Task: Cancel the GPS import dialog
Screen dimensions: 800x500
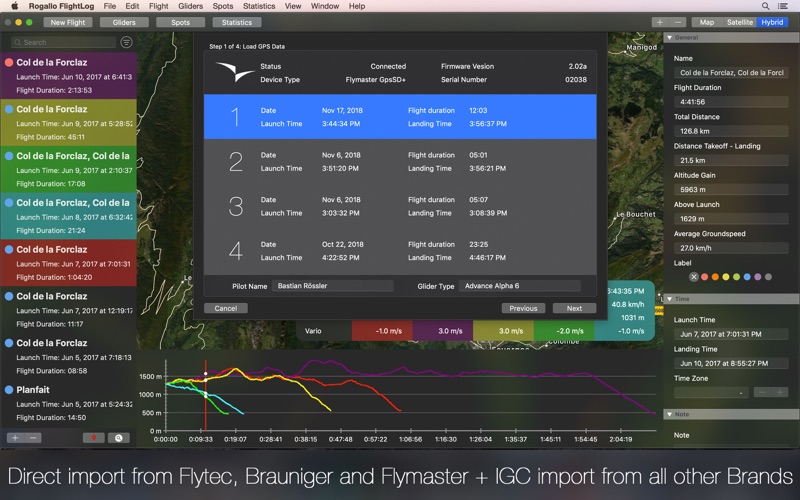Action: pyautogui.click(x=226, y=308)
